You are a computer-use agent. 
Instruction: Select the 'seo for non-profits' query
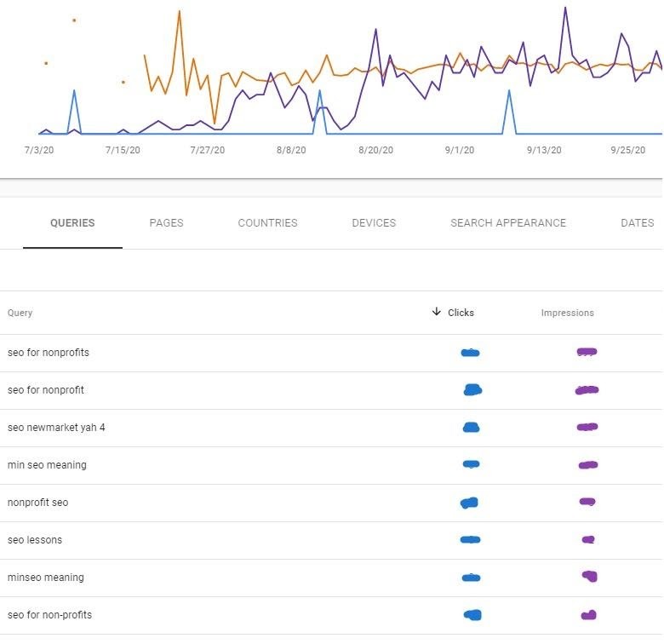[49, 615]
